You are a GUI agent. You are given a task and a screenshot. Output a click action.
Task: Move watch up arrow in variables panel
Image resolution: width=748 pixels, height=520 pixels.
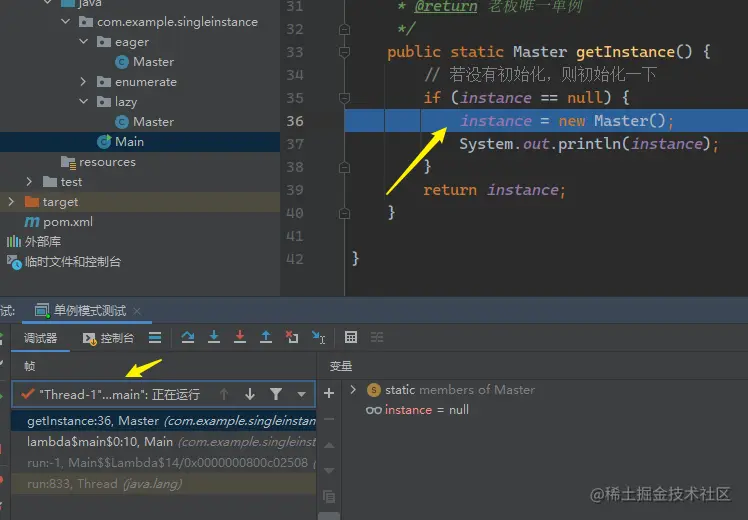pos(329,445)
